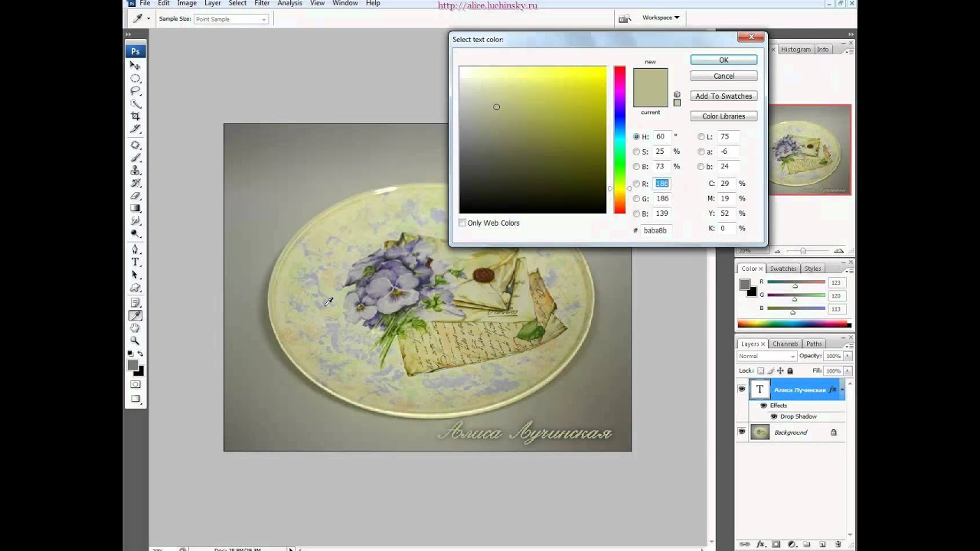Select the Move tool
Viewport: 980px width, 551px height.
(x=136, y=66)
